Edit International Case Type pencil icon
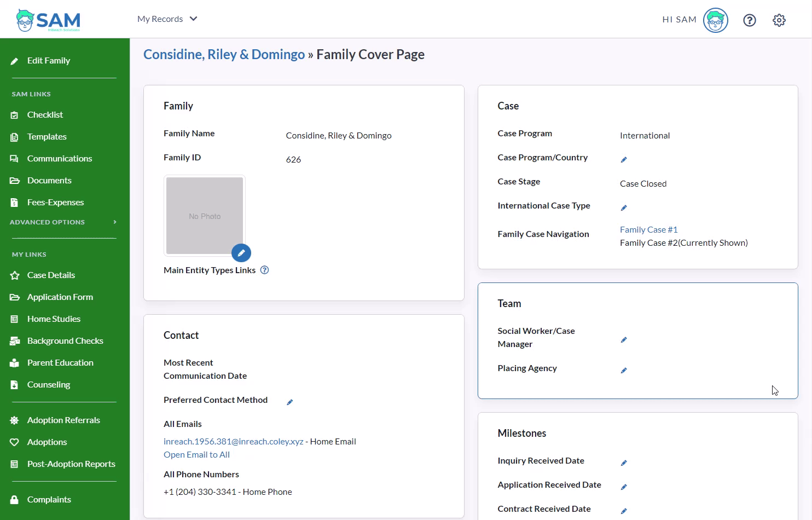Viewport: 812px width, 520px height. pos(624,208)
